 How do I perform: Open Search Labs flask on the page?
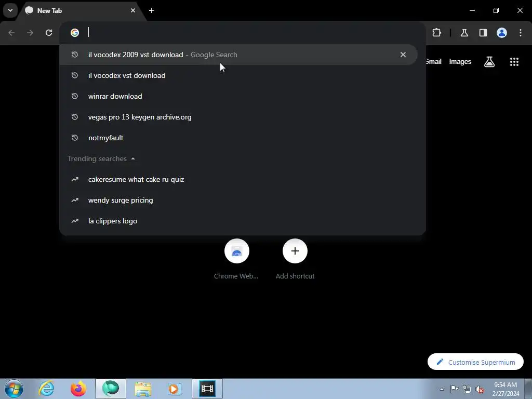coord(489,61)
